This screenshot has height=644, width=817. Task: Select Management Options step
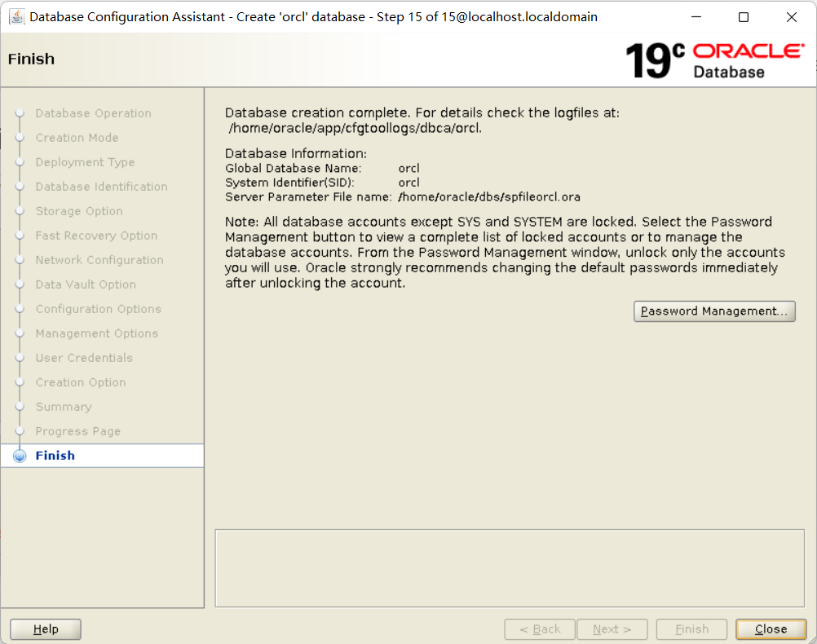point(97,333)
